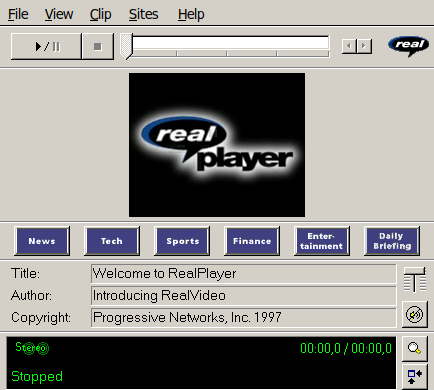Click the compact view arrows icon
Image resolution: width=434 pixels, height=390 pixels.
(415, 377)
